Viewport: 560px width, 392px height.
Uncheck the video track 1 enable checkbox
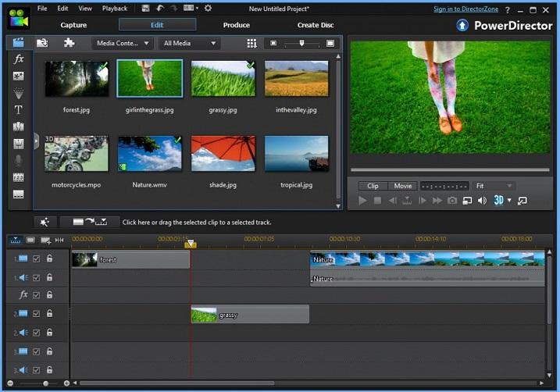pyautogui.click(x=36, y=258)
